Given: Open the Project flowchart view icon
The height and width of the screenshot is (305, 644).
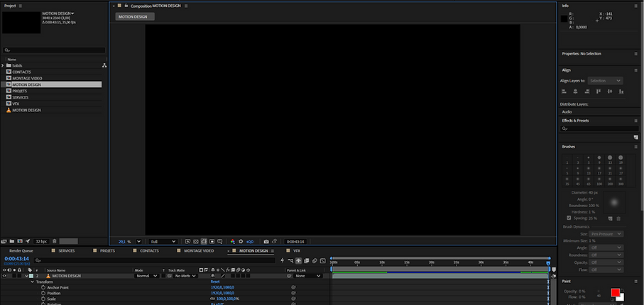Looking at the screenshot, I should pyautogui.click(x=104, y=65).
